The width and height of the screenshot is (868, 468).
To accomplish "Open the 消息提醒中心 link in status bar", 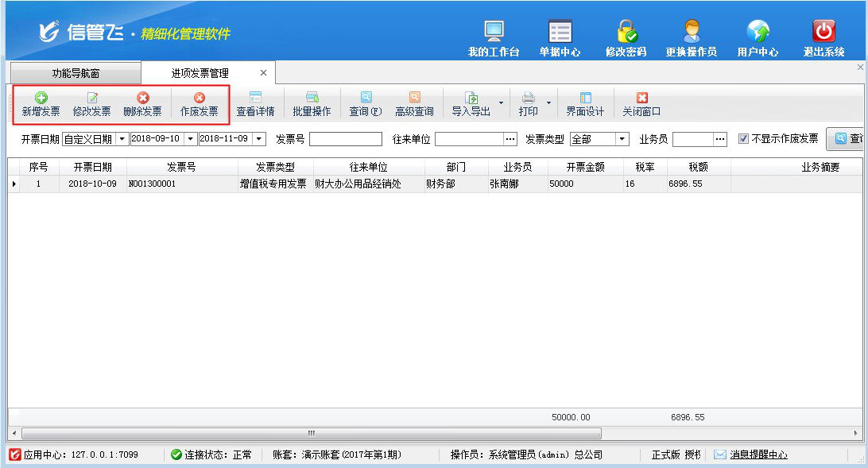I will point(758,455).
